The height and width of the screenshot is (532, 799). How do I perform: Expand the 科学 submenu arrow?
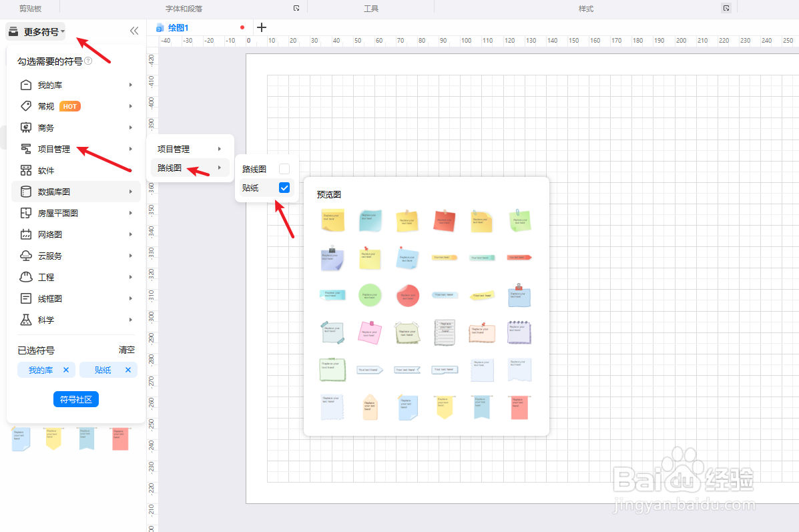(x=131, y=320)
